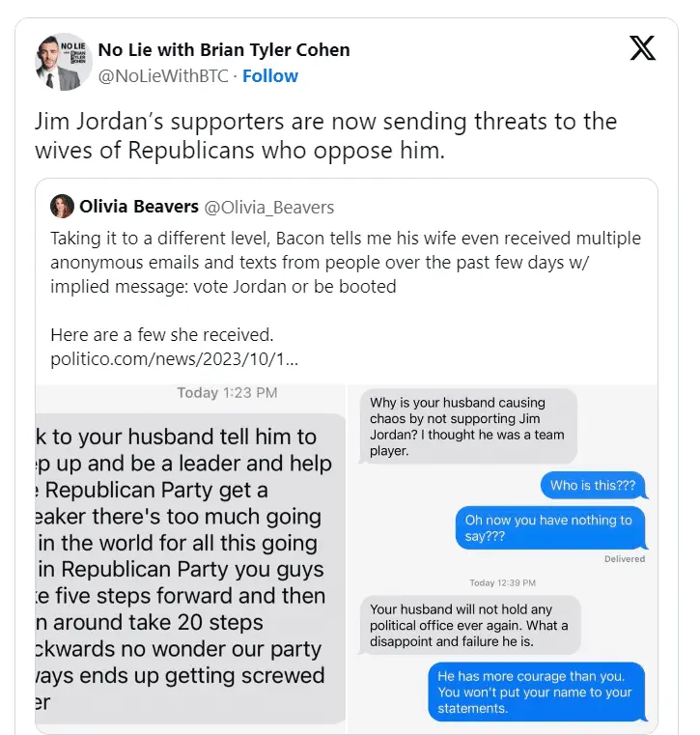Click the "Today 1:23 PM" timestamp
Viewport: 700px width, 735px height.
click(x=227, y=393)
